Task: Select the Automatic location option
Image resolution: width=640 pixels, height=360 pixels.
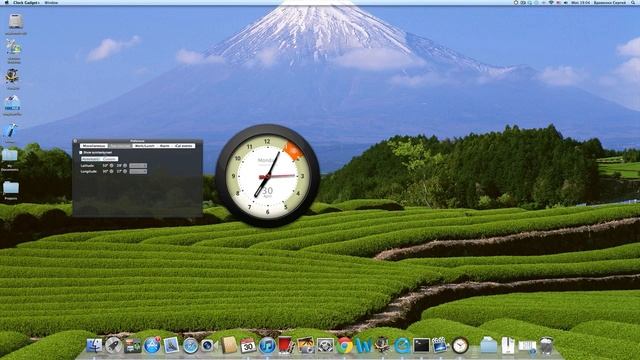Action: click(90, 159)
